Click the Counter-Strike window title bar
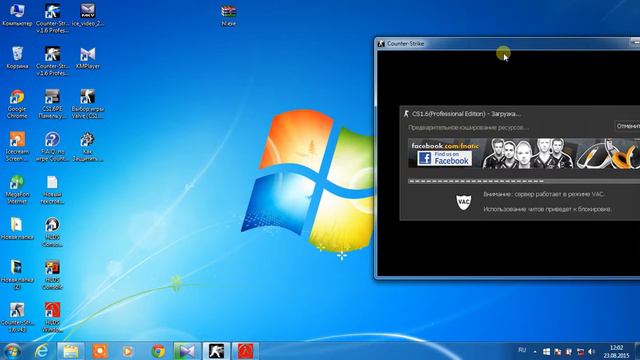The image size is (640, 360). 508,44
